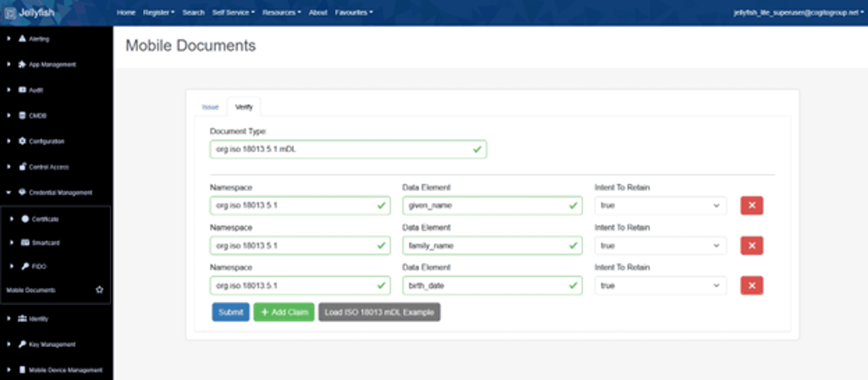Favourite Mobile Documents with the star icon
Viewport: 868px width, 380px height.
pos(99,290)
